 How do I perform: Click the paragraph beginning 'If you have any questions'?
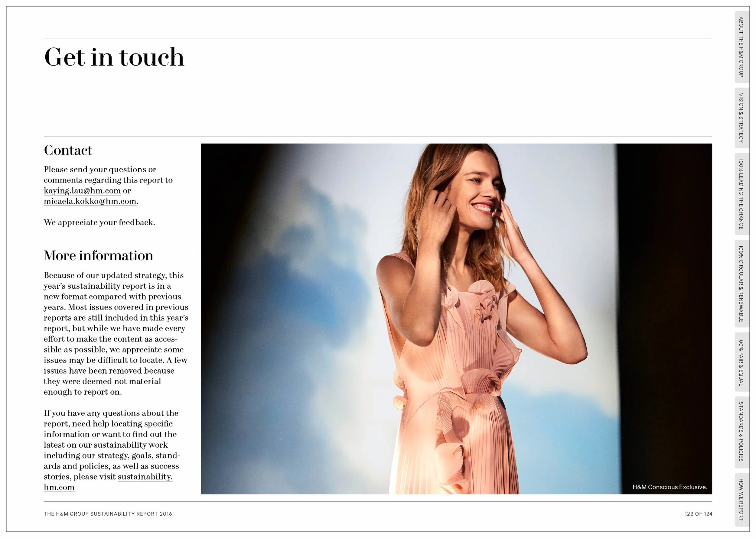tap(112, 445)
